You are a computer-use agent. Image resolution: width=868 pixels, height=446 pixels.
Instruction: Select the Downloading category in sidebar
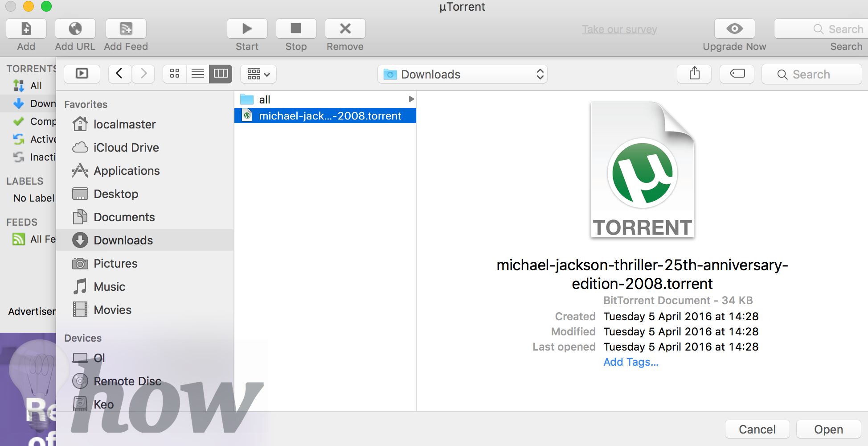pyautogui.click(x=28, y=103)
